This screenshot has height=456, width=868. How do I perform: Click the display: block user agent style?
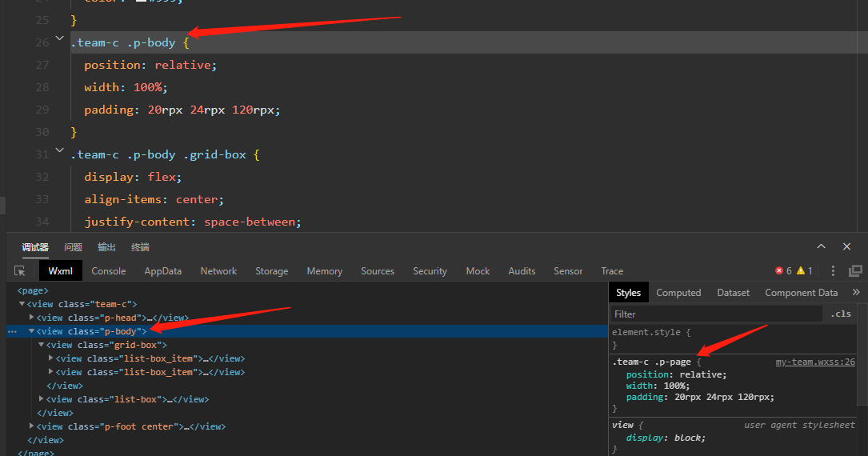(x=666, y=438)
